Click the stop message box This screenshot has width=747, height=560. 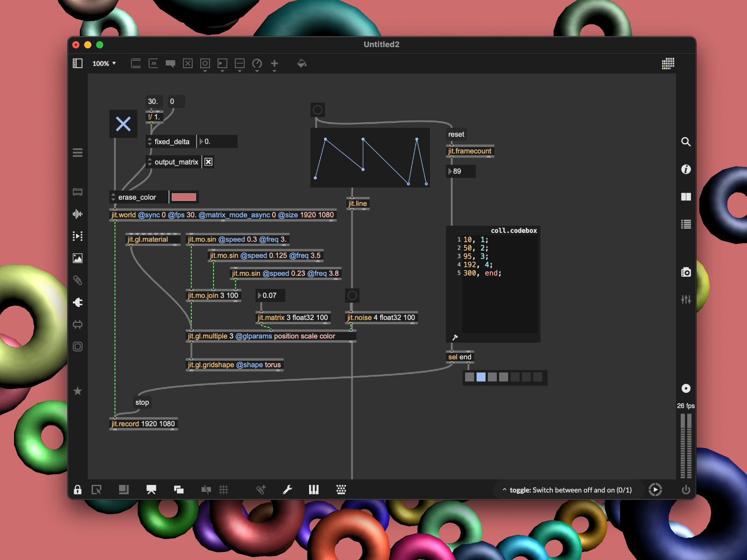coord(142,402)
